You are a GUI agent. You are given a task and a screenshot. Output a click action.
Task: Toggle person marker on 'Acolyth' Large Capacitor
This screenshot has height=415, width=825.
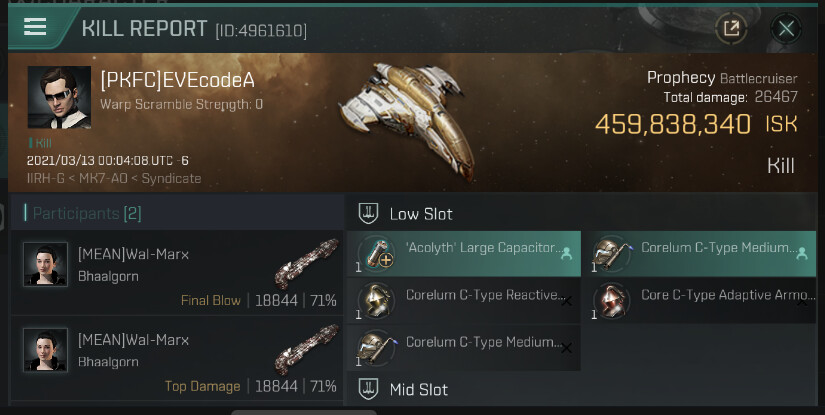pos(567,254)
